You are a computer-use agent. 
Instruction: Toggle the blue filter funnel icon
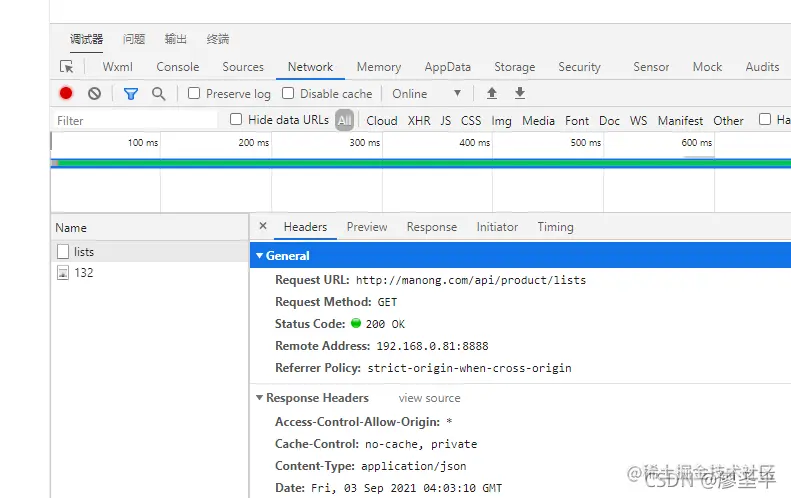tap(131, 94)
